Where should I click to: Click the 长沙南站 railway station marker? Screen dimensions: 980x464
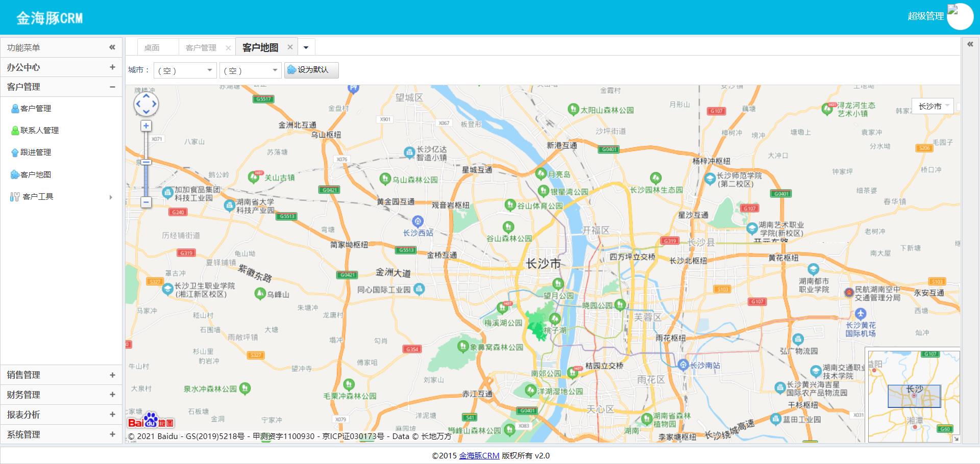tap(683, 365)
